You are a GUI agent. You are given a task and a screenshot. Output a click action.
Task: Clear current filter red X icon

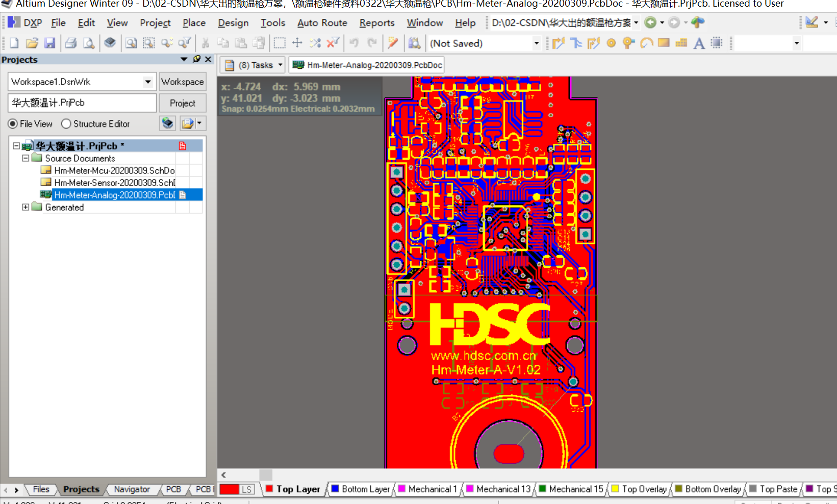tap(333, 43)
